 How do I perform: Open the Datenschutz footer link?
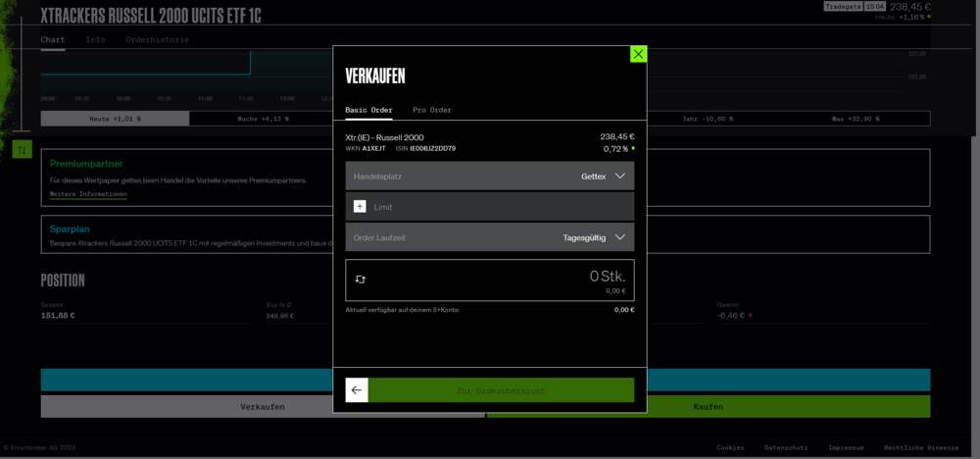coord(786,448)
